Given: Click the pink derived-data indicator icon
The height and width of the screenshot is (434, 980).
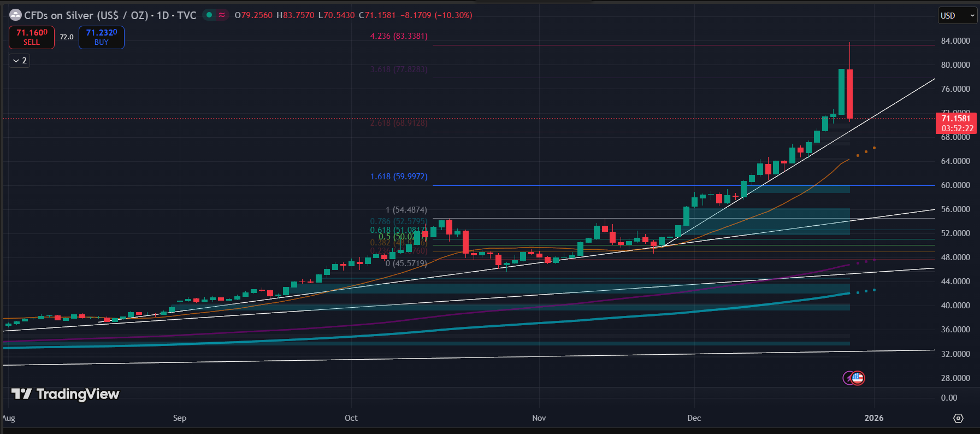Looking at the screenshot, I should click(222, 15).
